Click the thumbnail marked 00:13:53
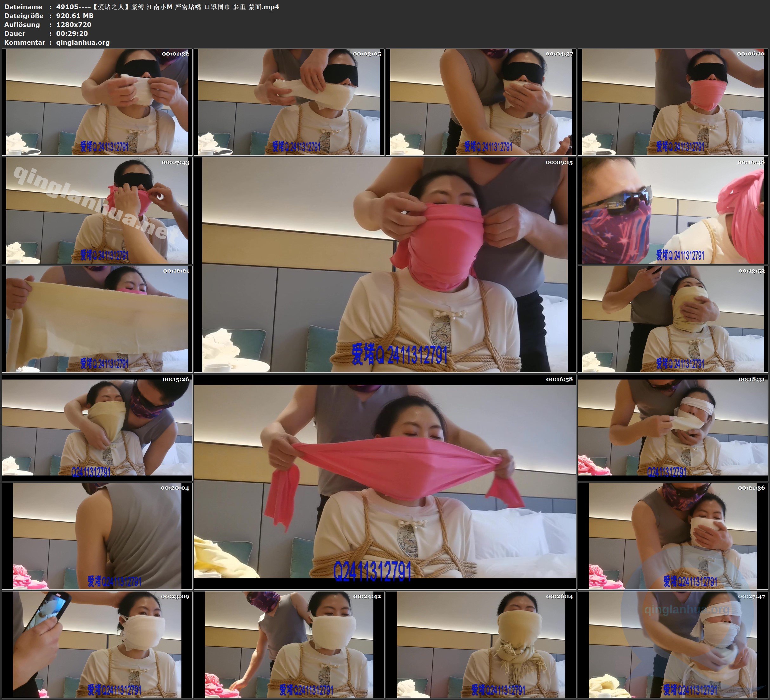Image resolution: width=770 pixels, height=700 pixels. (x=673, y=319)
